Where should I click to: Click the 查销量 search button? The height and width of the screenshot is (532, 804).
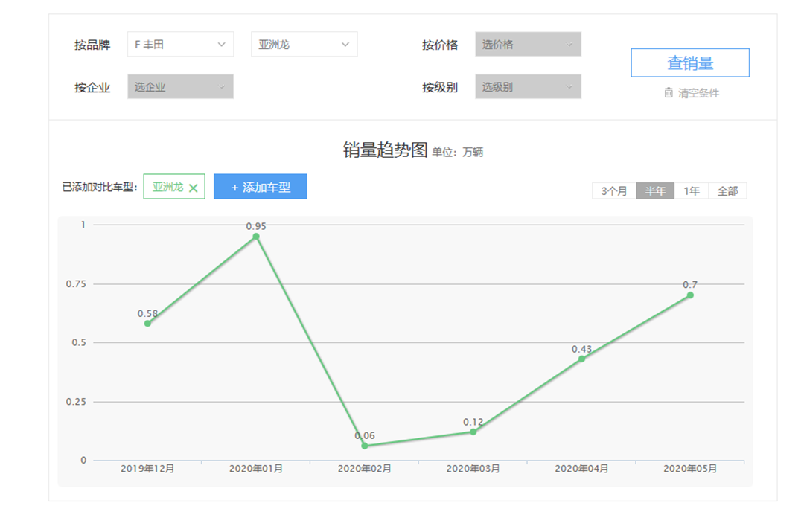coord(690,63)
